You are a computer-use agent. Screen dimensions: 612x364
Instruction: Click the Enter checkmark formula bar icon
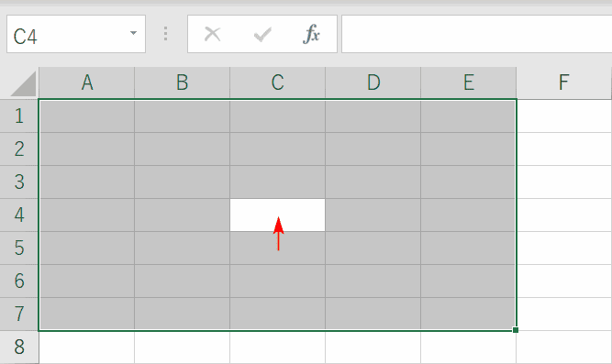click(262, 34)
